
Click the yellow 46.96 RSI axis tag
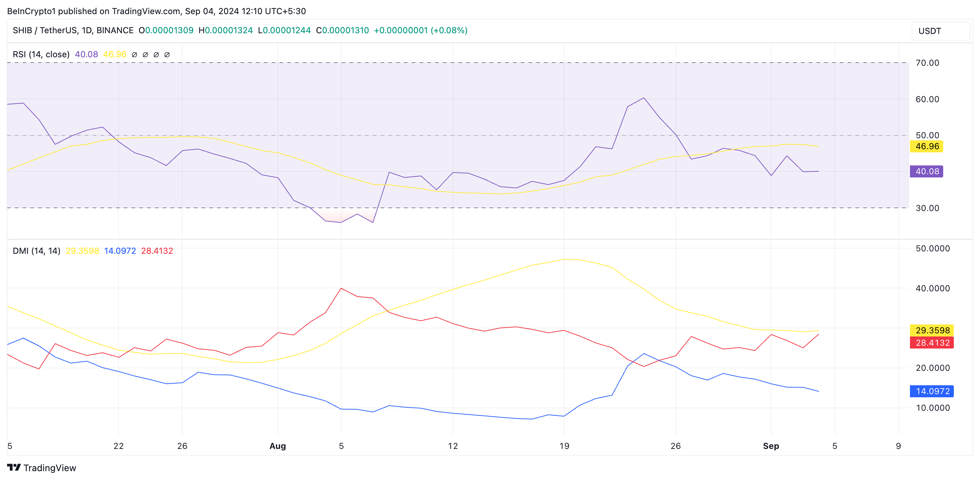926,146
